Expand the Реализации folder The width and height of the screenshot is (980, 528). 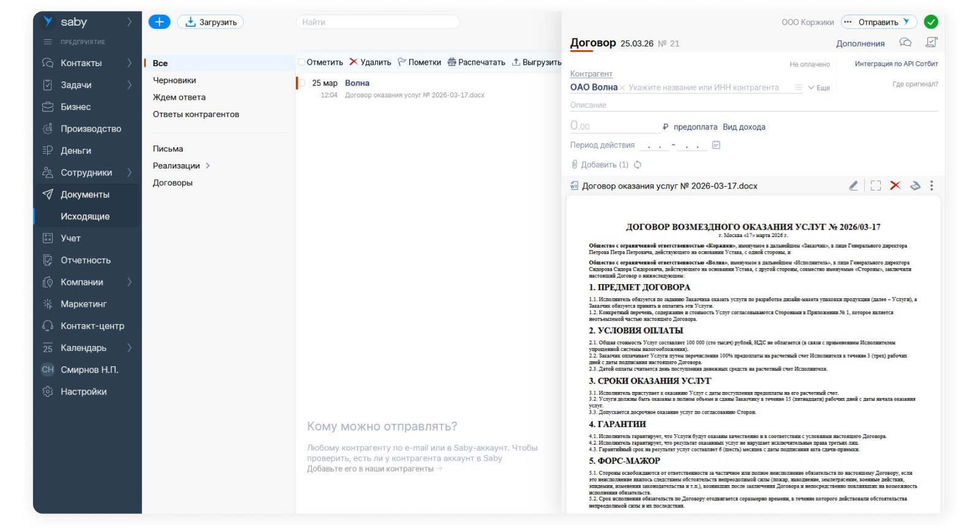pos(208,166)
